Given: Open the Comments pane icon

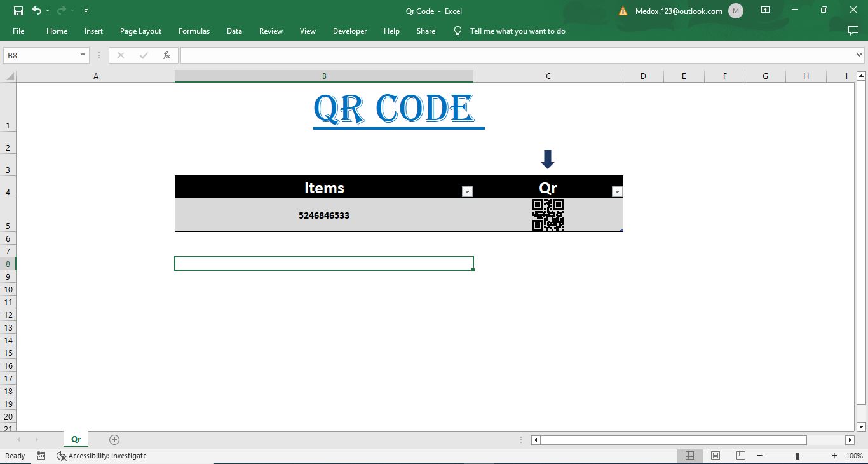Looking at the screenshot, I should [853, 31].
